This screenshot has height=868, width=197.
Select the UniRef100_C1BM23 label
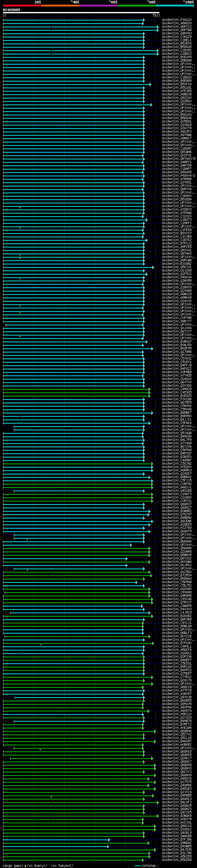click(177, 54)
